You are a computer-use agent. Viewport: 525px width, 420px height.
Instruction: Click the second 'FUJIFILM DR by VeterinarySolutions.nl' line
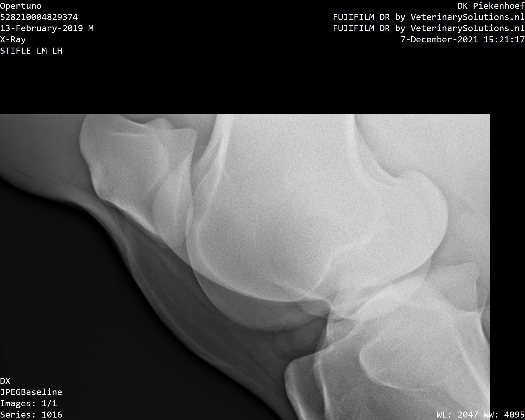click(429, 28)
